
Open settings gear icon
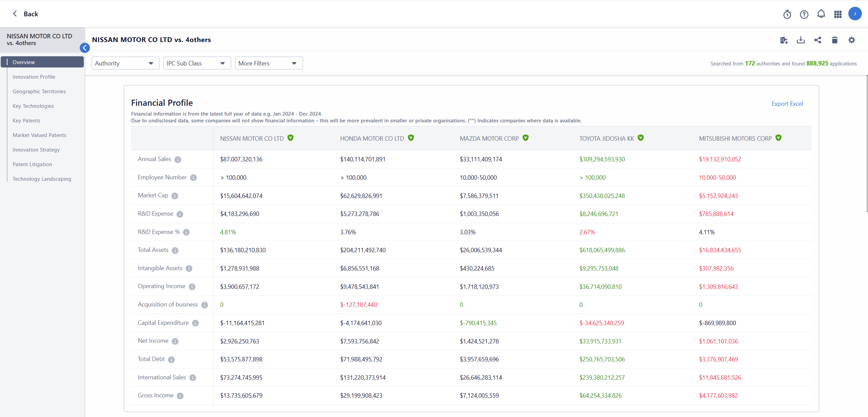click(x=851, y=40)
